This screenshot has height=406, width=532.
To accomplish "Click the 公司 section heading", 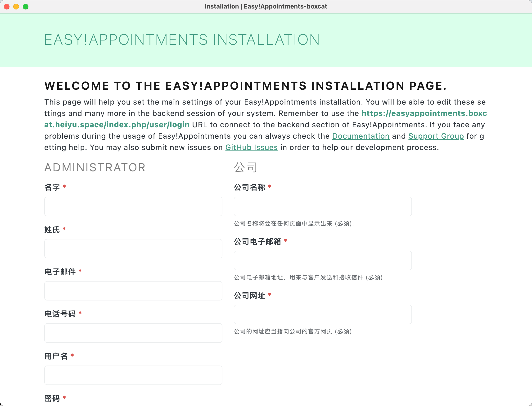I will coord(245,168).
